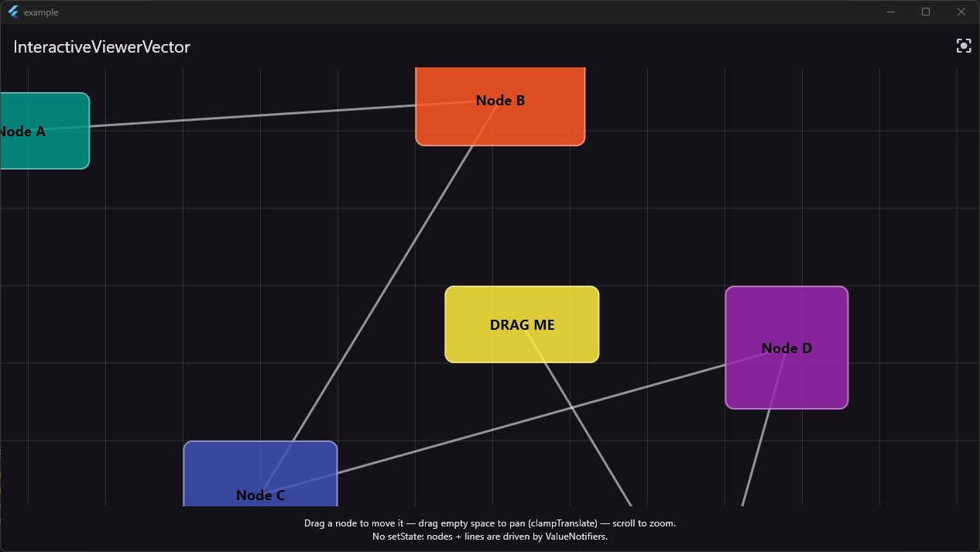Select the purple Node D box

point(786,348)
